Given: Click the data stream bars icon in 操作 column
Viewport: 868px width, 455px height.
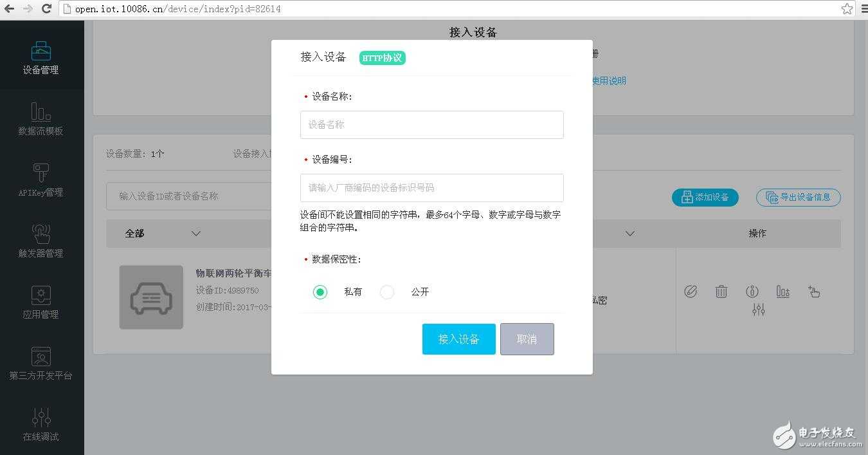Looking at the screenshot, I should 782,292.
